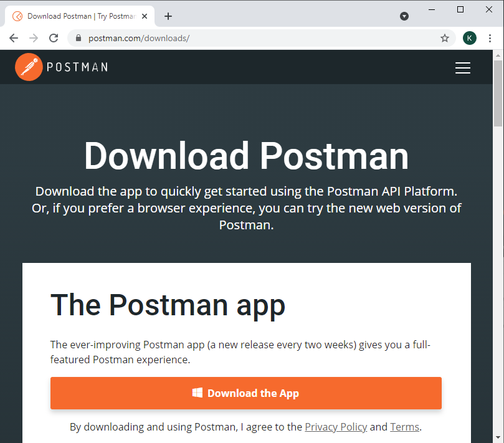Open the Chrome profile avatar

click(x=470, y=38)
